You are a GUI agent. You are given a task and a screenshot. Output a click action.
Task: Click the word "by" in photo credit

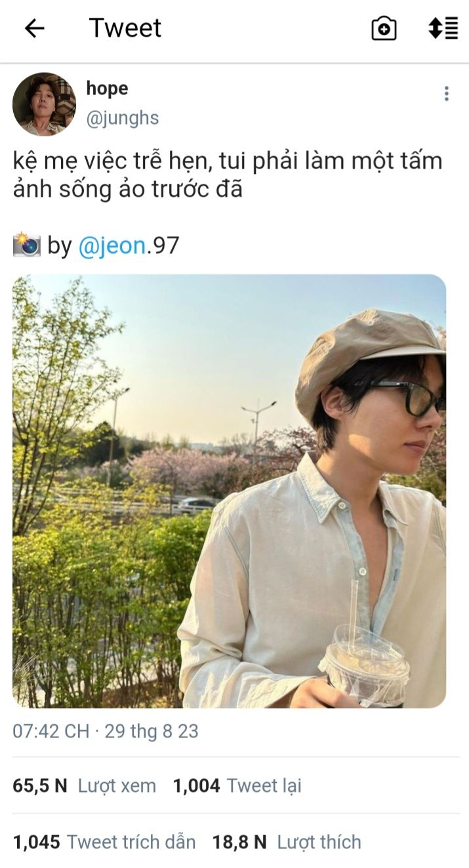coord(60,245)
